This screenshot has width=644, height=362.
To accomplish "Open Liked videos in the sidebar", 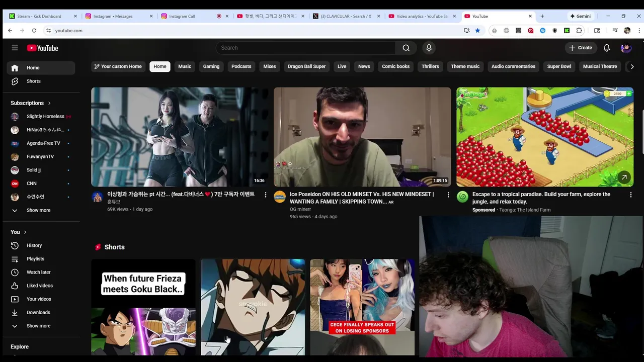I will [41, 286].
